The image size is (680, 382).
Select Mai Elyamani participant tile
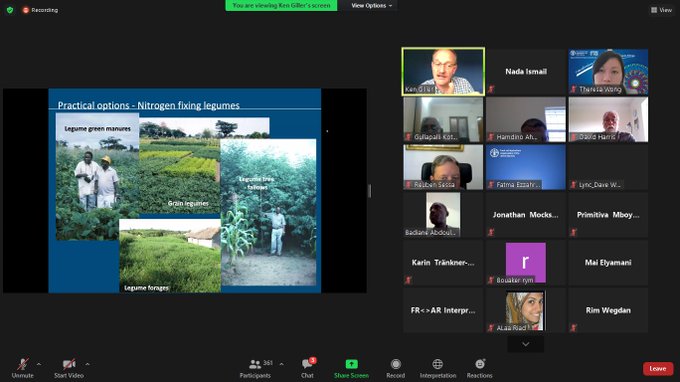608,262
